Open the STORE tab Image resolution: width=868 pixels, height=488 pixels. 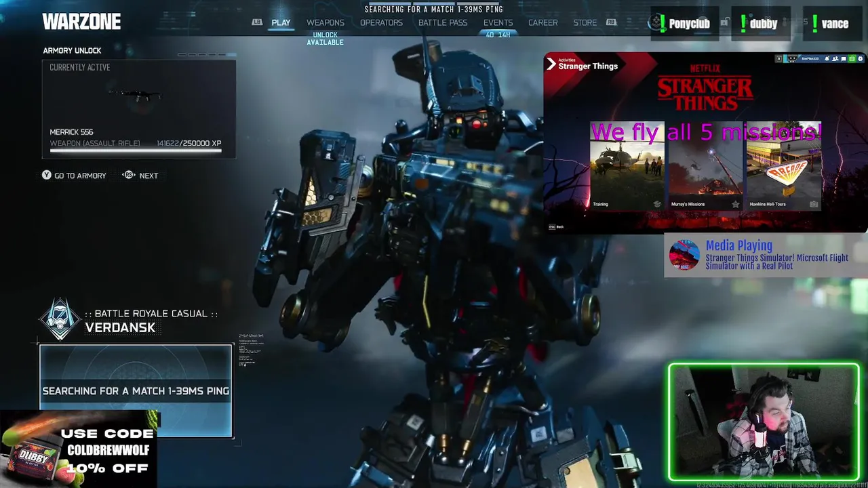[x=585, y=22]
